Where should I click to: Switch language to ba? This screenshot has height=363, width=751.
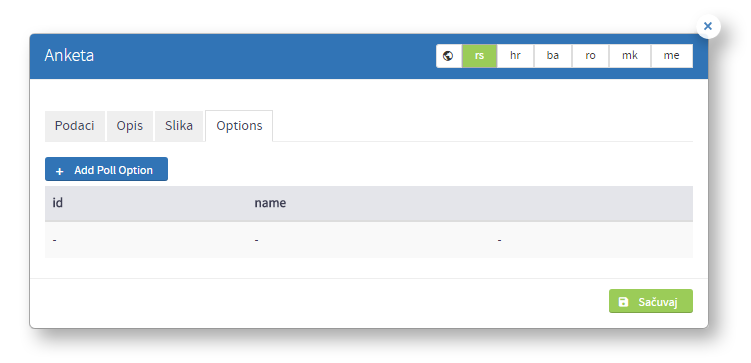(x=553, y=56)
